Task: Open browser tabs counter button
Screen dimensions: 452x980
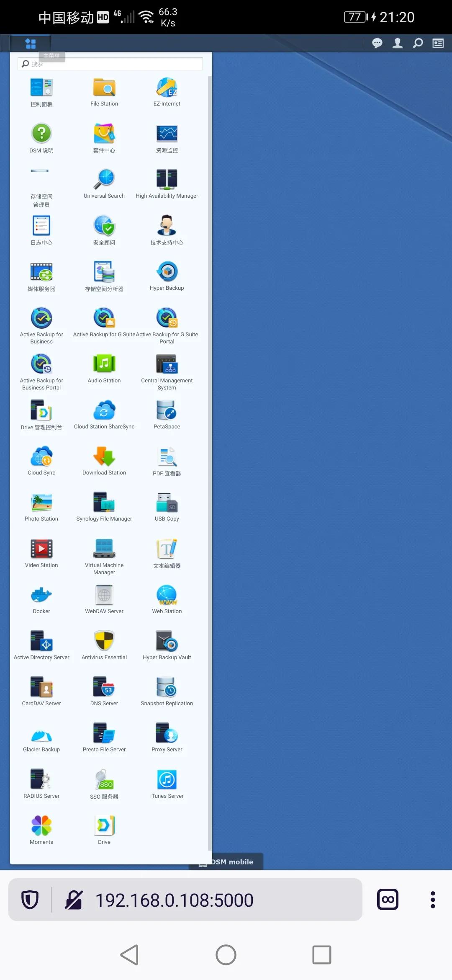Action: (x=388, y=900)
